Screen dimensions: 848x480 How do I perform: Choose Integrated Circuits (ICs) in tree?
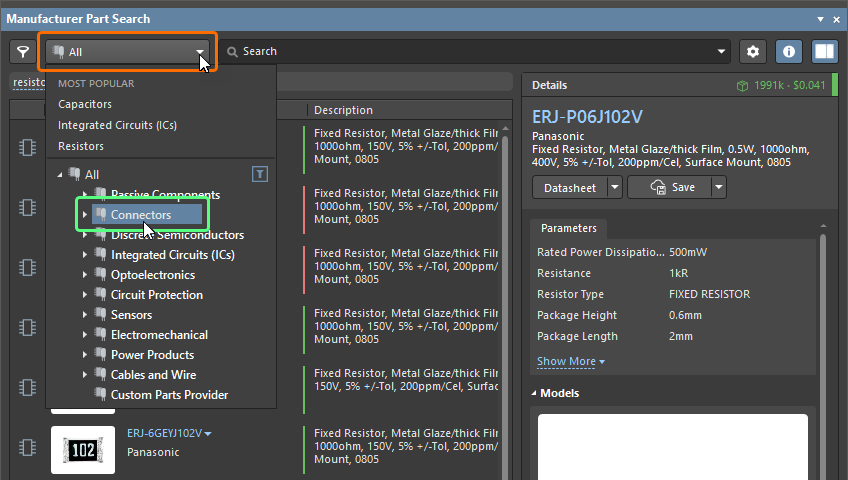pyautogui.click(x=173, y=255)
